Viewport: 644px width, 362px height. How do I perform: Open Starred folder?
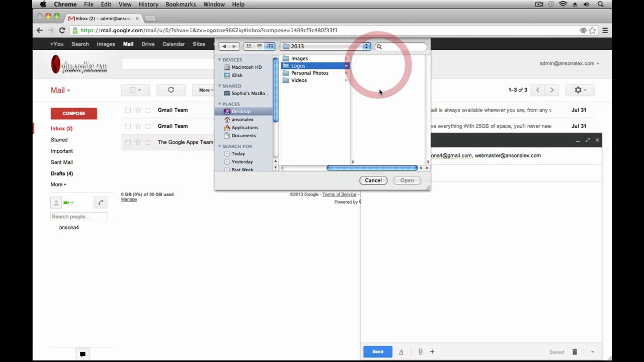tap(59, 140)
